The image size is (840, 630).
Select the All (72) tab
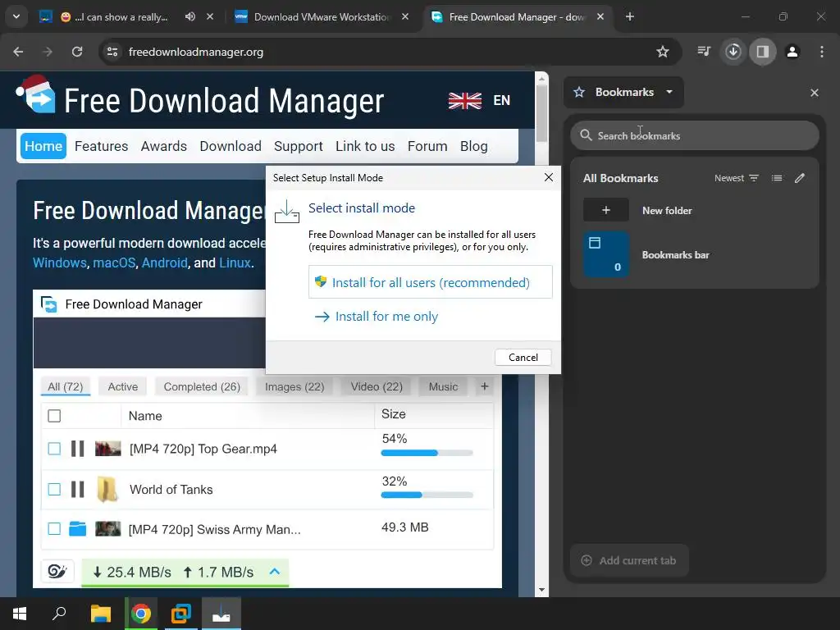click(66, 387)
